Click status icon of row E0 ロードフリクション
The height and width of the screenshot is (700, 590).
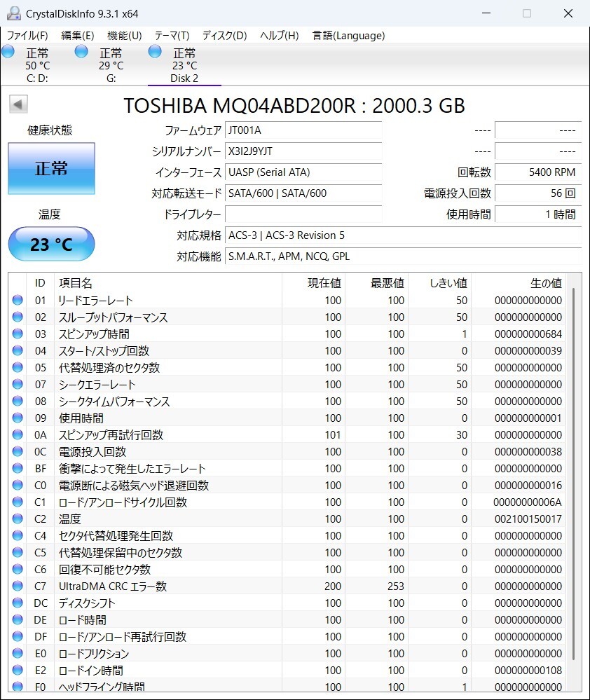(x=18, y=653)
